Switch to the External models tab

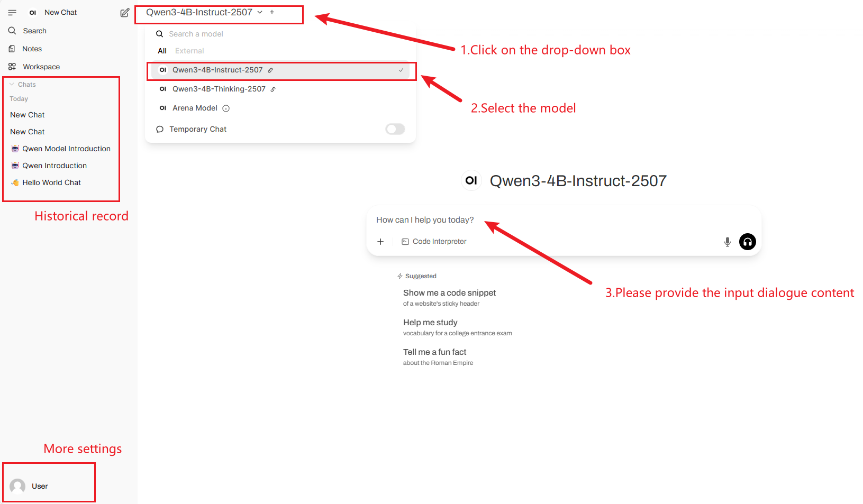pyautogui.click(x=189, y=51)
